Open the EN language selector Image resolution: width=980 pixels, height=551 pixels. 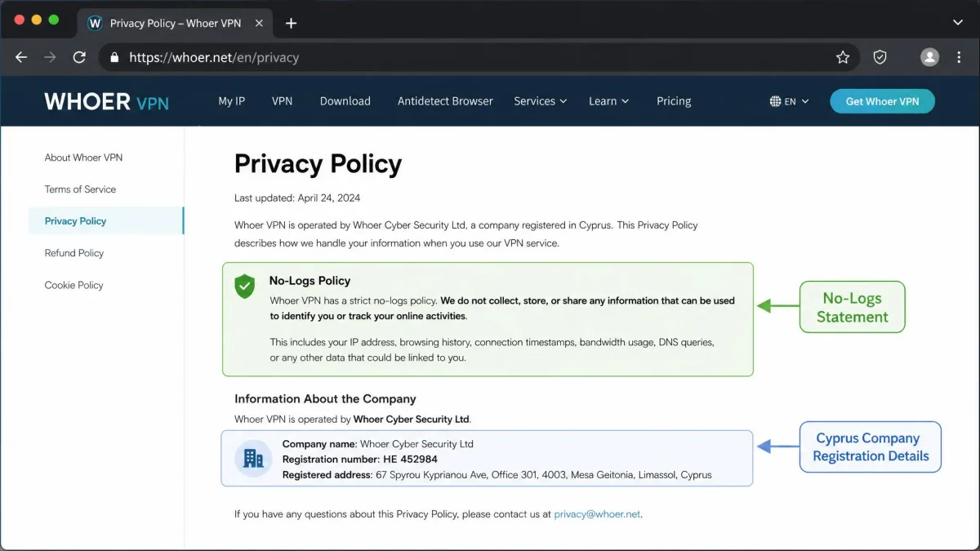tap(789, 101)
